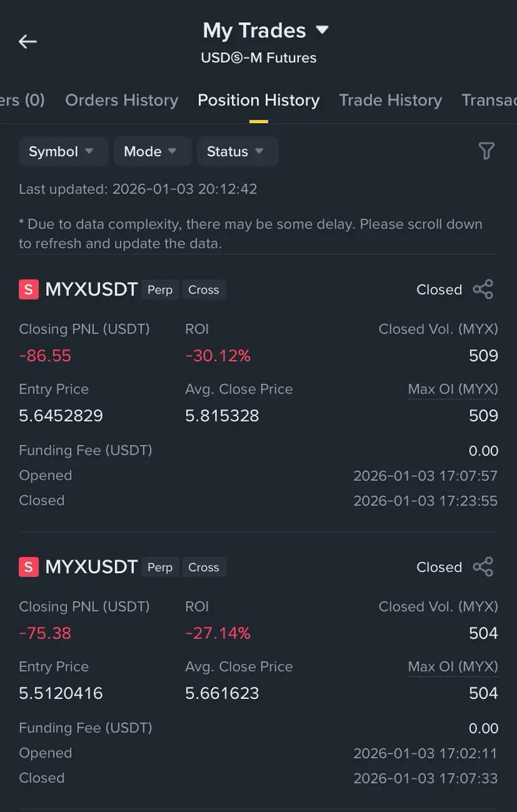This screenshot has width=517, height=812.
Task: Share the first MYXUSDT closed position
Action: [483, 290]
